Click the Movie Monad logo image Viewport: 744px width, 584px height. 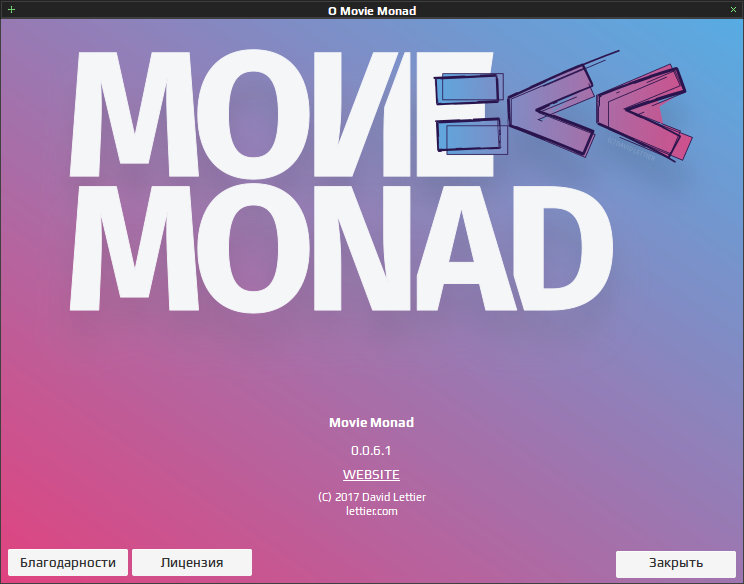click(x=380, y=180)
